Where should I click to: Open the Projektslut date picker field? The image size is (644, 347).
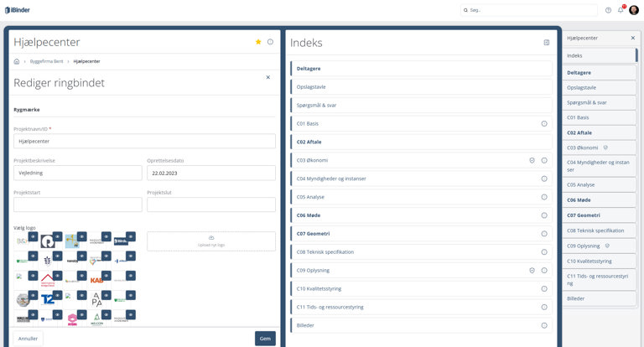point(210,205)
